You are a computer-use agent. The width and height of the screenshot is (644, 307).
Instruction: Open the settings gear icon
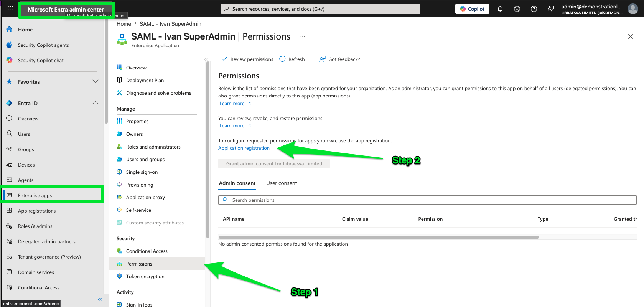[517, 9]
